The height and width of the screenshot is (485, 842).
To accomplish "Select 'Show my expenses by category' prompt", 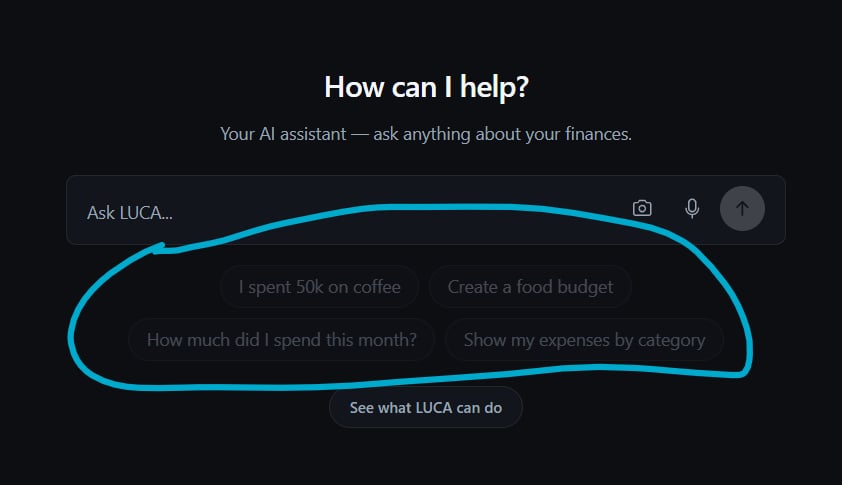I will (x=584, y=339).
